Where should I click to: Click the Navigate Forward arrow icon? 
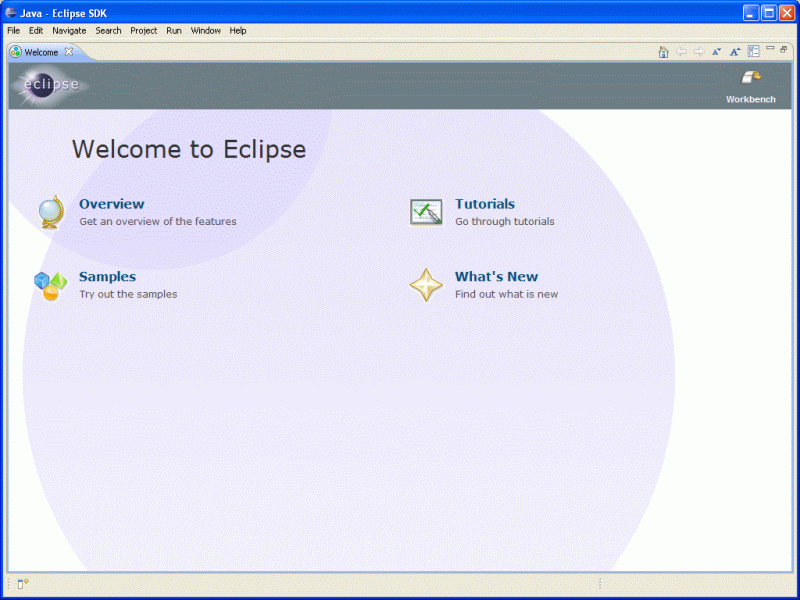point(699,52)
